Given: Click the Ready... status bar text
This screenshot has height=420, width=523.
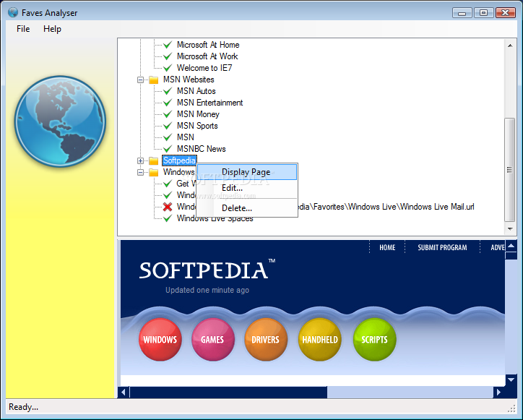Looking at the screenshot, I should [23, 407].
